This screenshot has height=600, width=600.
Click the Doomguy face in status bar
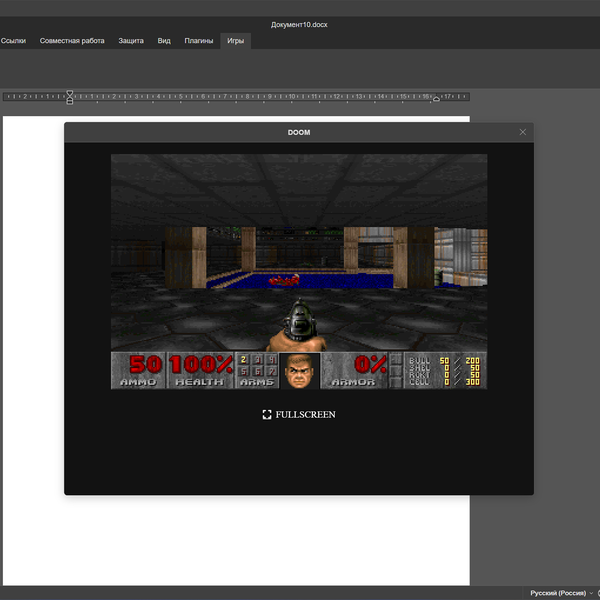pyautogui.click(x=299, y=371)
